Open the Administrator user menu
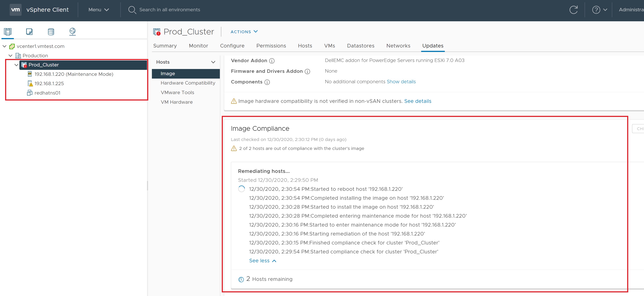 (631, 10)
